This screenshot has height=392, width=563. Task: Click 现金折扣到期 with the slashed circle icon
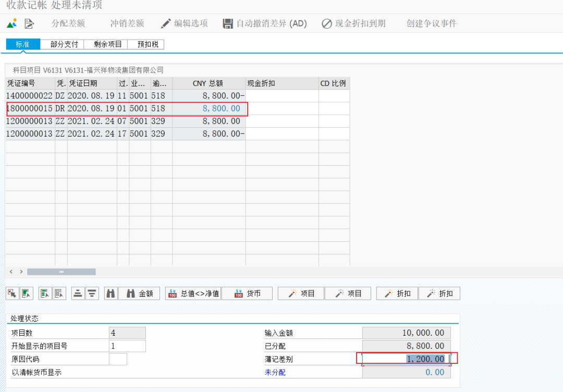353,23
